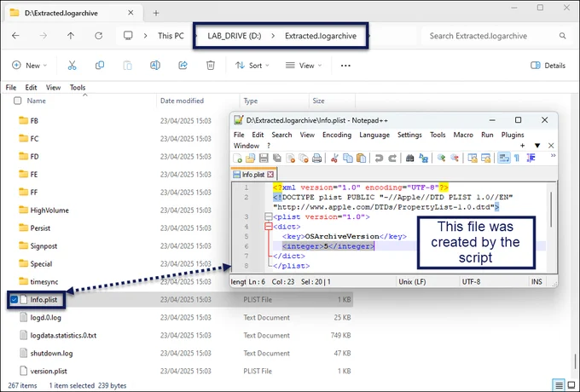Open the Encoding menu in Notepad++

coord(337,135)
